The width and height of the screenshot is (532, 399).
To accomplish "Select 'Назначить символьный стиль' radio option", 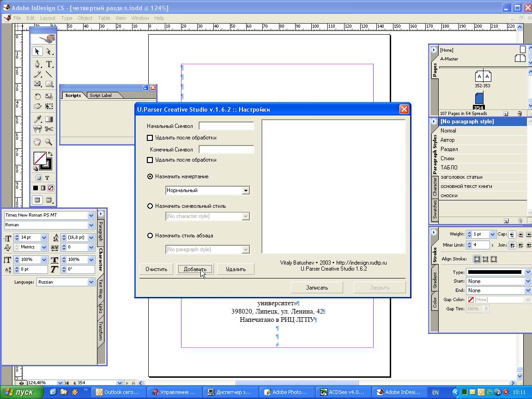I will 150,206.
